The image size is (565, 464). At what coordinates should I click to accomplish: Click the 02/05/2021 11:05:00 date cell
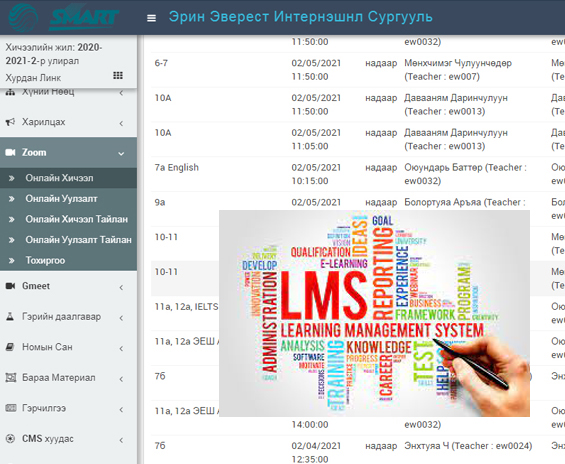[x=316, y=139]
